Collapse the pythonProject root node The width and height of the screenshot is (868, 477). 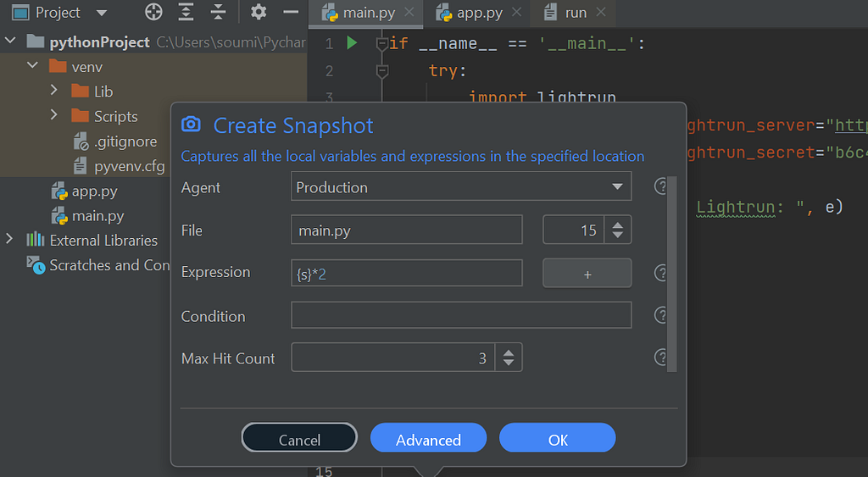pyautogui.click(x=10, y=41)
